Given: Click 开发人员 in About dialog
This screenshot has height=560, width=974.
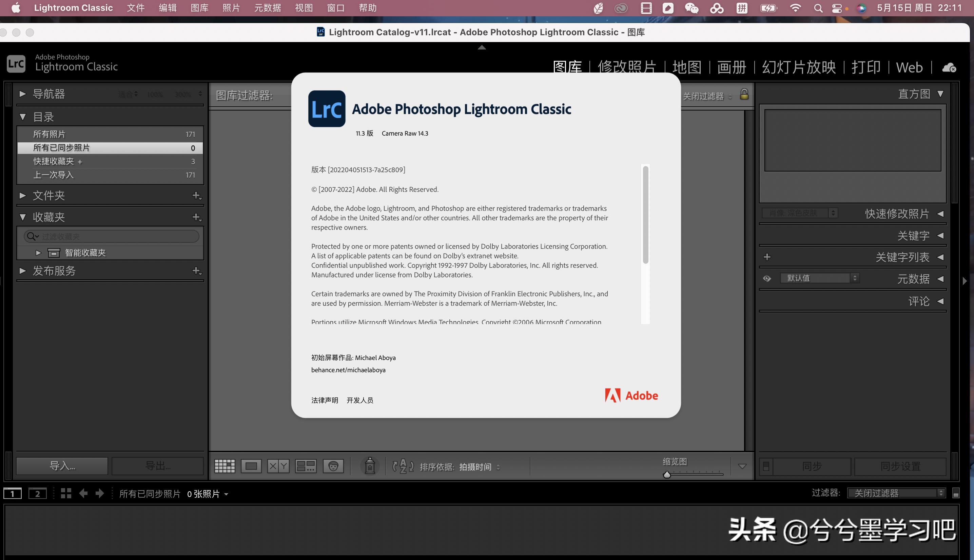Looking at the screenshot, I should point(360,400).
